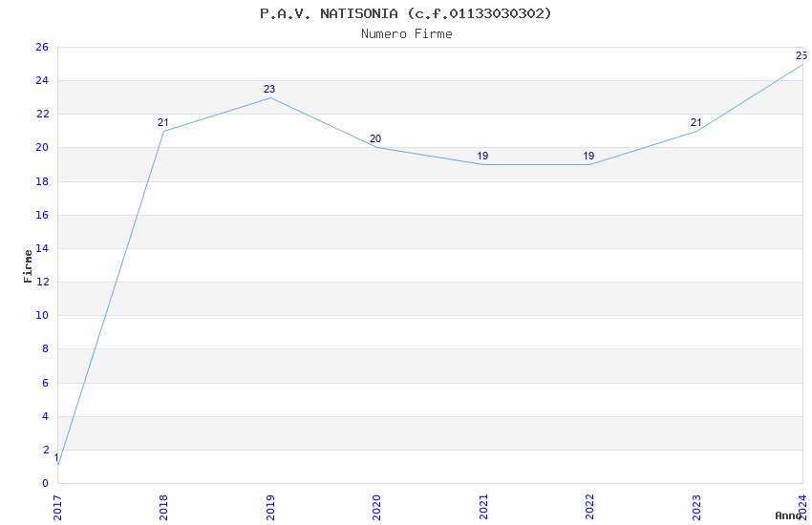Click the data label 19 above 2021

(x=482, y=156)
